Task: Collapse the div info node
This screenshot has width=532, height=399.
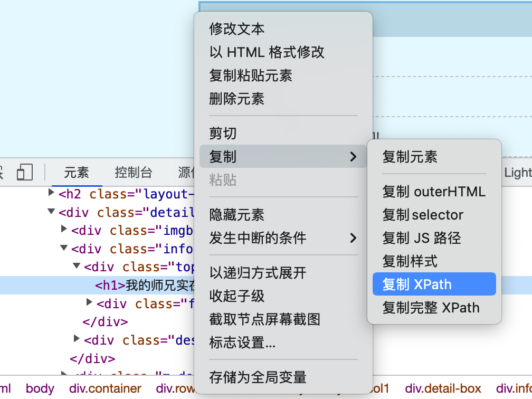Action: click(x=64, y=248)
